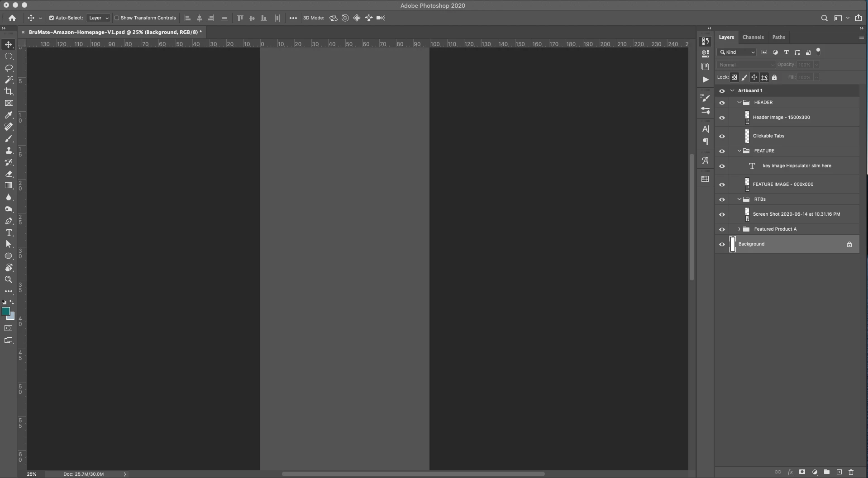The image size is (868, 478).
Task: Switch to the Channels tab
Action: tap(753, 37)
